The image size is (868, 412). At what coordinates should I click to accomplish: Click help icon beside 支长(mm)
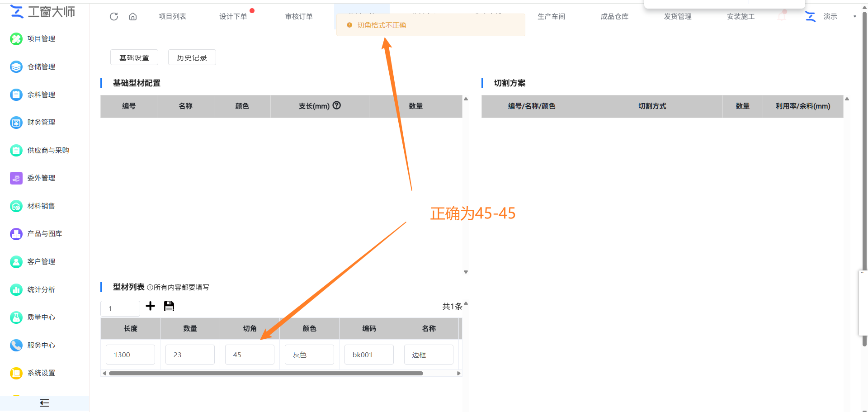[337, 105]
